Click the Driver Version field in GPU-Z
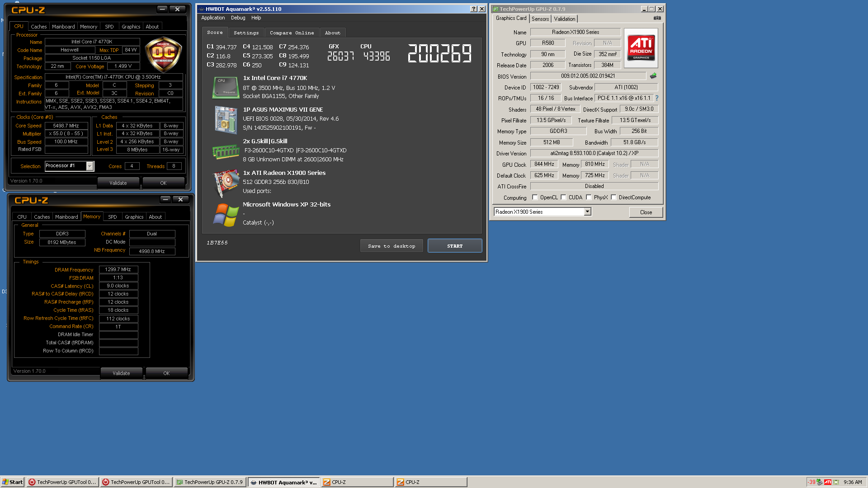Image resolution: width=868 pixels, height=488 pixels. tap(594, 153)
